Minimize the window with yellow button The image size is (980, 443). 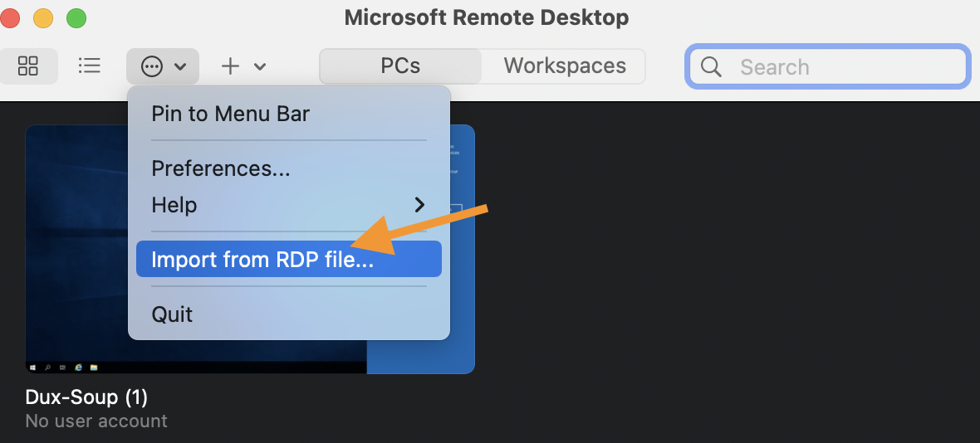43,17
